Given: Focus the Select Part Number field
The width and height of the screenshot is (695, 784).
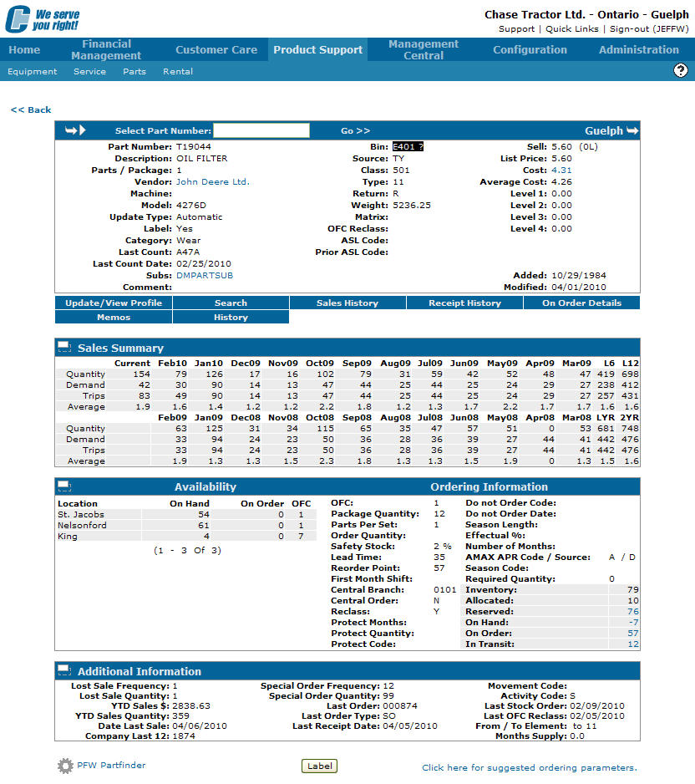Looking at the screenshot, I should (261, 130).
